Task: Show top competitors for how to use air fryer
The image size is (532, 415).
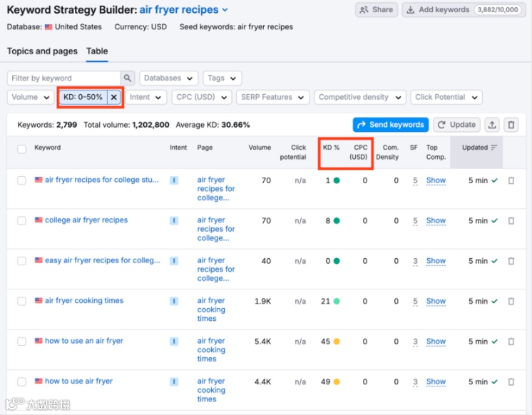Action: click(436, 382)
